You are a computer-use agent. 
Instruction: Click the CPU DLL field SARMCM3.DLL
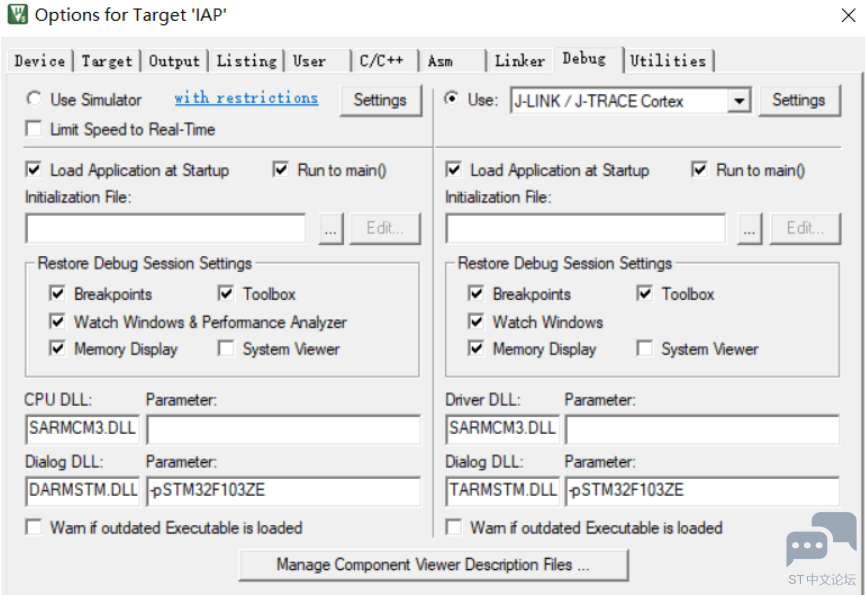coord(82,428)
